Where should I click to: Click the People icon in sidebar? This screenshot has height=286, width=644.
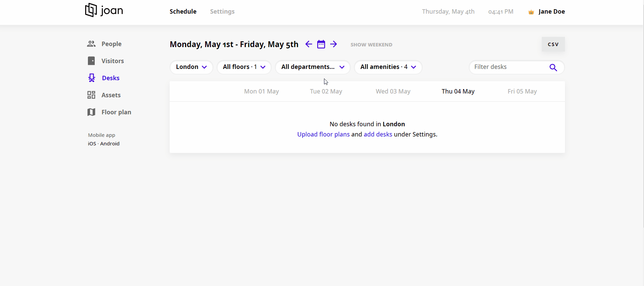tap(91, 44)
